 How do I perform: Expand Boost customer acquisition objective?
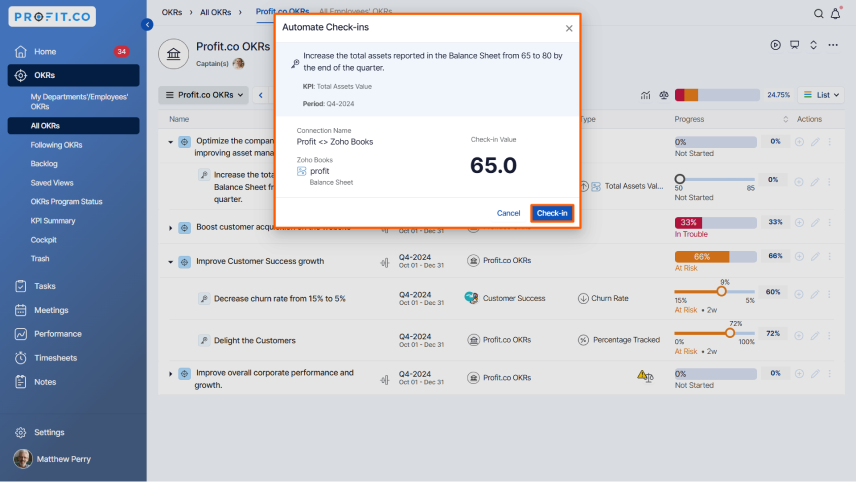pos(170,228)
